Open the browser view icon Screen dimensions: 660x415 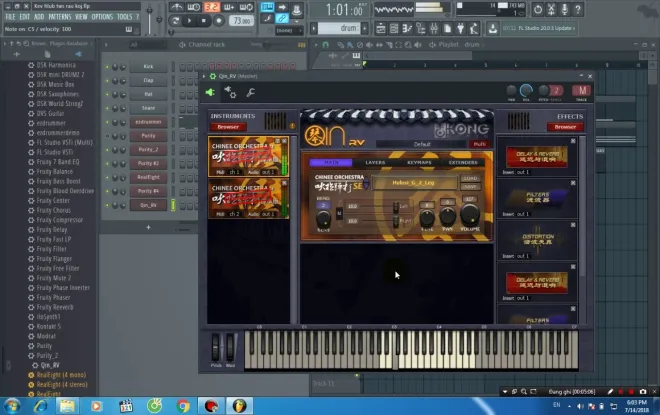[420, 29]
